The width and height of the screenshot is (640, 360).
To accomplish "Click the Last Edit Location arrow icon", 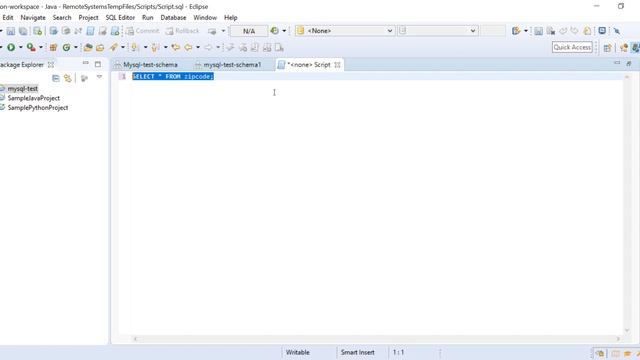I will pos(176,47).
